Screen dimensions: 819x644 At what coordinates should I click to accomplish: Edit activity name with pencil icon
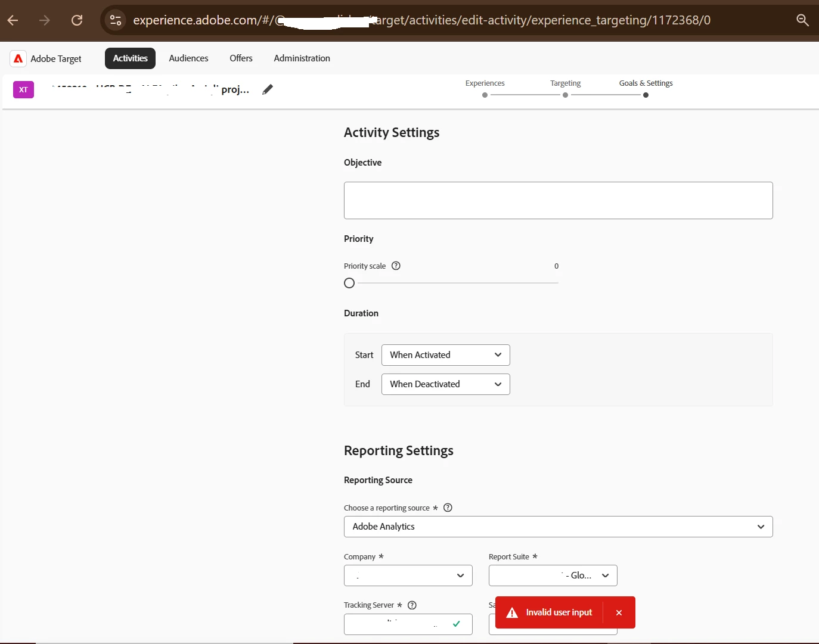tap(268, 89)
